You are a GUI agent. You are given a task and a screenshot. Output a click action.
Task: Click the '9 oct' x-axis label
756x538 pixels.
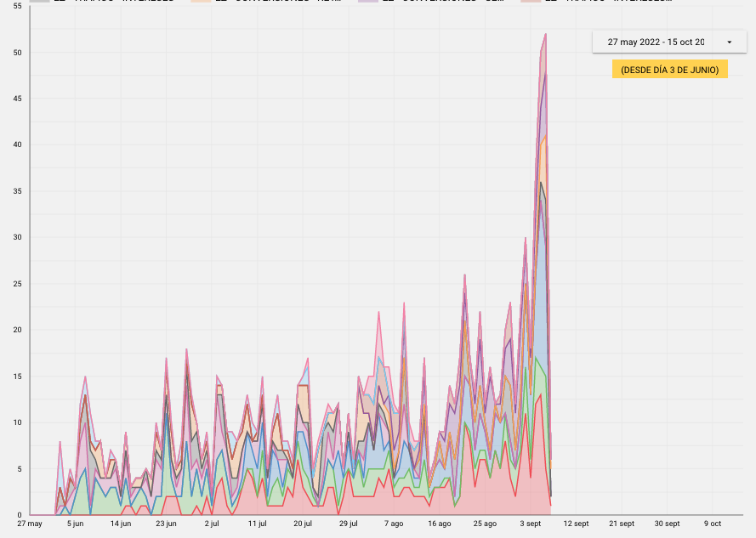click(713, 524)
